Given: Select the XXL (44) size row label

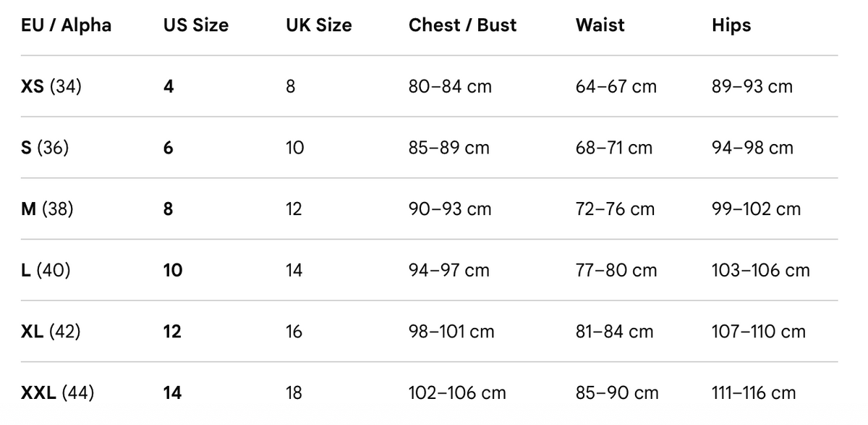Looking at the screenshot, I should click(x=57, y=393).
